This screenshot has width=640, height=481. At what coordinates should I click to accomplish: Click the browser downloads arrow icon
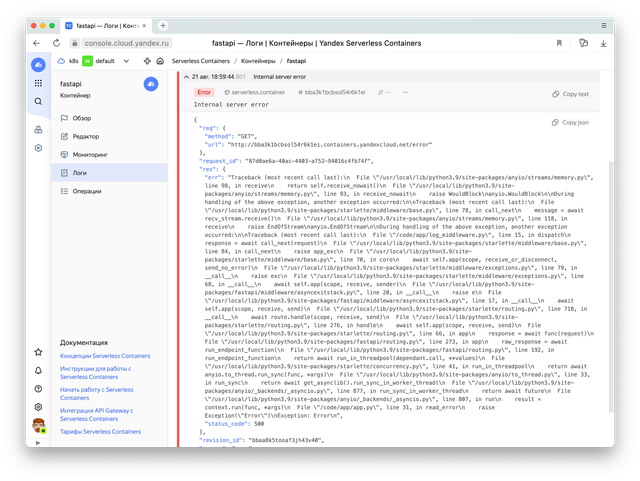(604, 43)
